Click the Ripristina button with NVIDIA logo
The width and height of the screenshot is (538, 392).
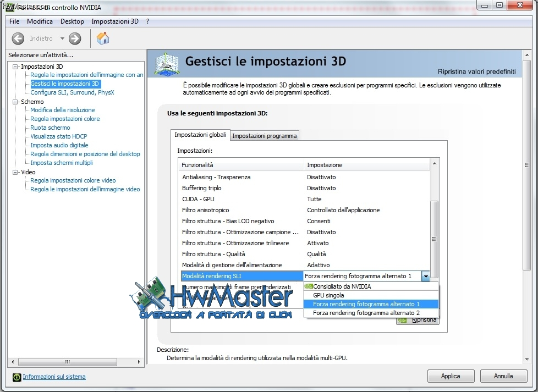[418, 321]
